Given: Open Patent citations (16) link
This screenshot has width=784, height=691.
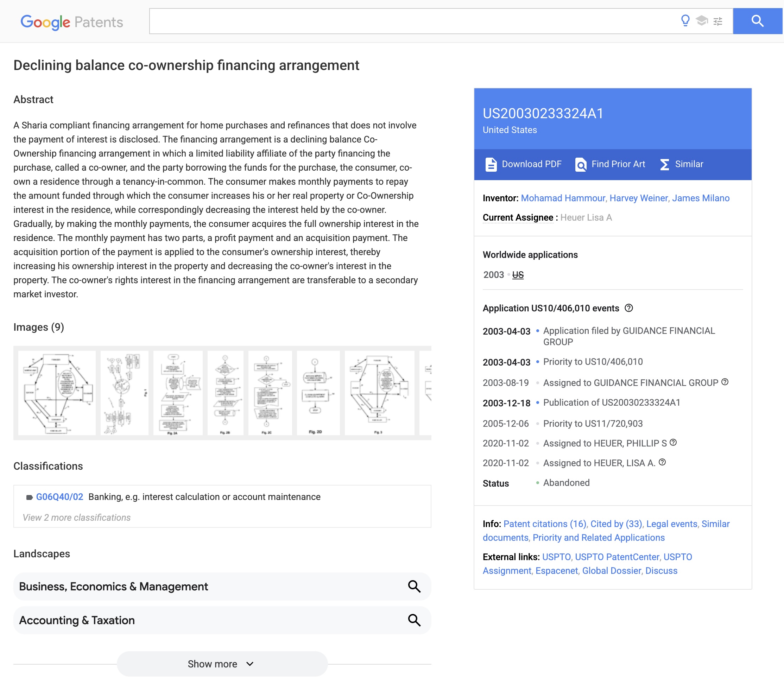Looking at the screenshot, I should click(x=545, y=524).
